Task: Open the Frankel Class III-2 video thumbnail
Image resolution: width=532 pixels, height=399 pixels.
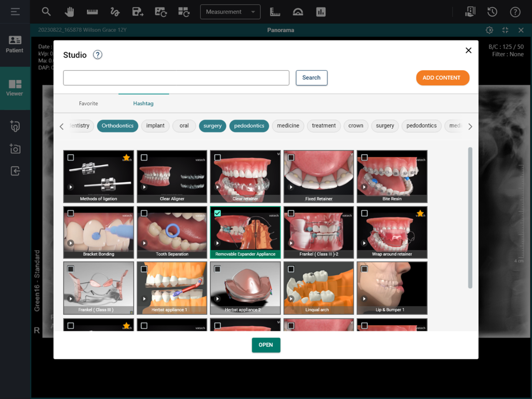Action: click(x=318, y=232)
